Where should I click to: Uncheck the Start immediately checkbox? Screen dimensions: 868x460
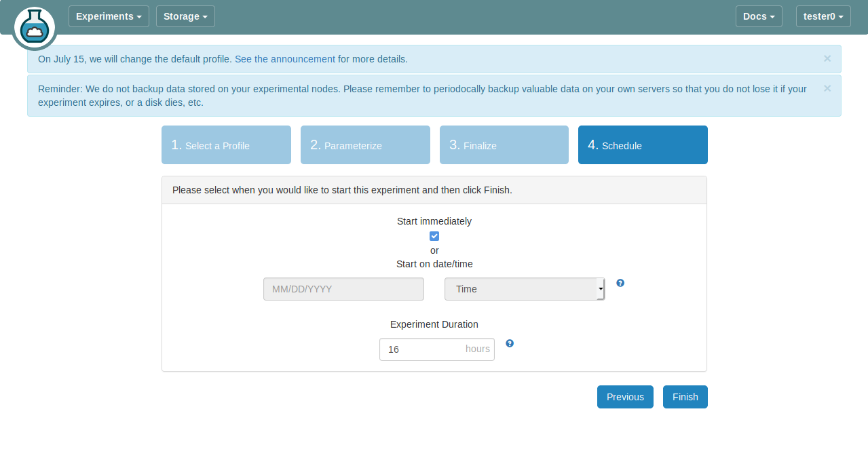434,236
